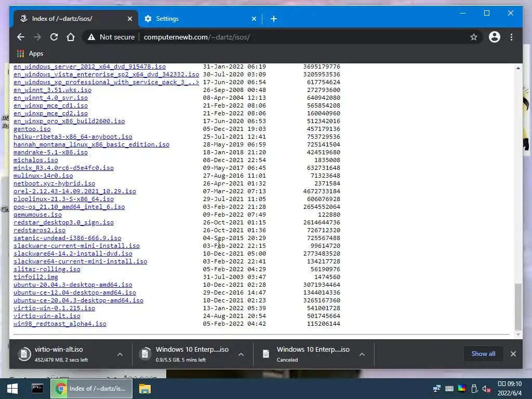The width and height of the screenshot is (532, 399).
Task: Open the Windows Start menu
Action: 12,389
